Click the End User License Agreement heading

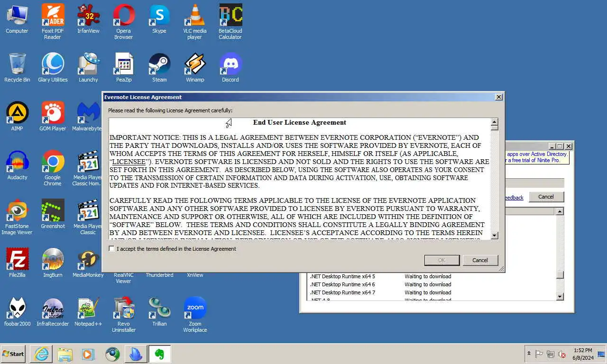click(x=300, y=122)
